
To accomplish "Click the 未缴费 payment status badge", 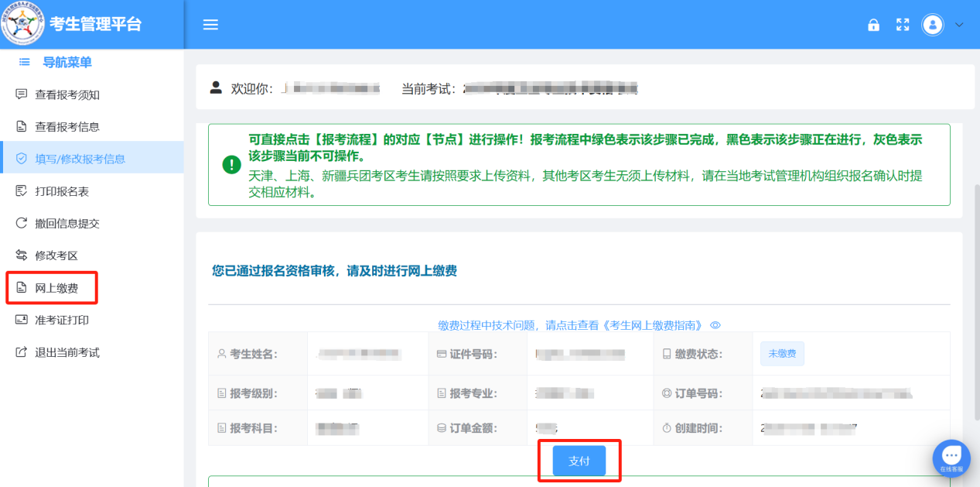I will [781, 354].
